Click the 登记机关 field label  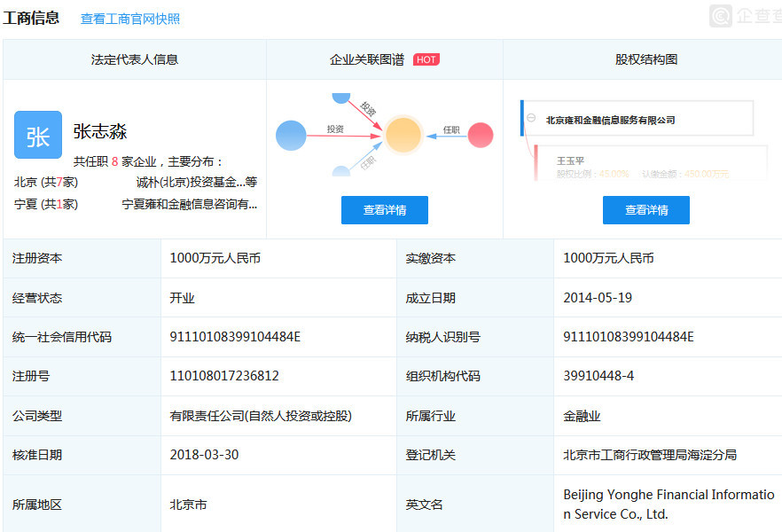tap(430, 455)
